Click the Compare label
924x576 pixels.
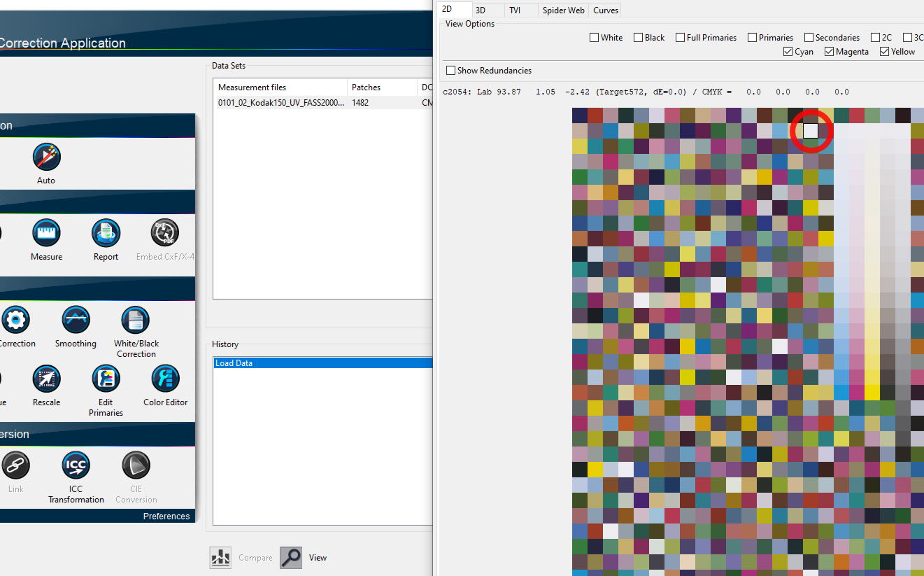pyautogui.click(x=255, y=558)
